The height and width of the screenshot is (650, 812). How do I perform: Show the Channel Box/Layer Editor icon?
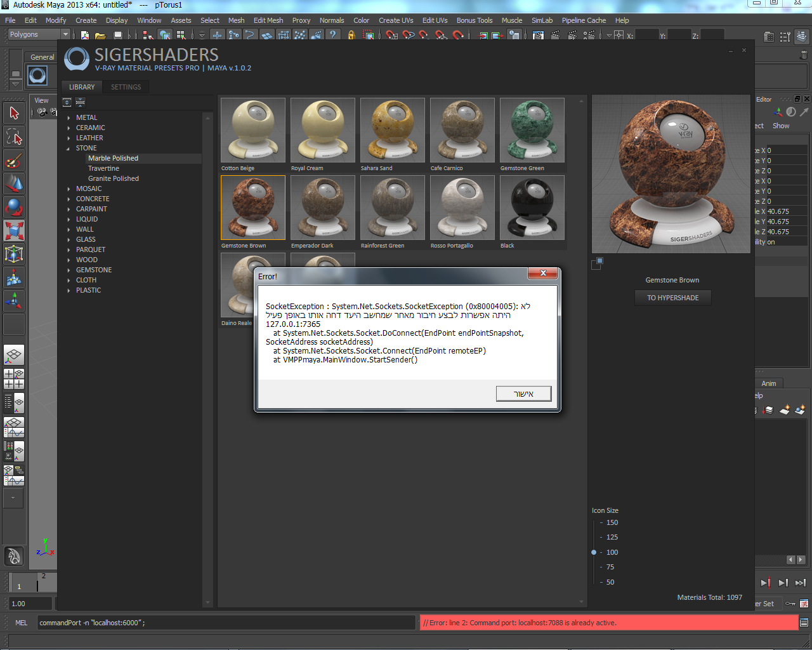802,36
